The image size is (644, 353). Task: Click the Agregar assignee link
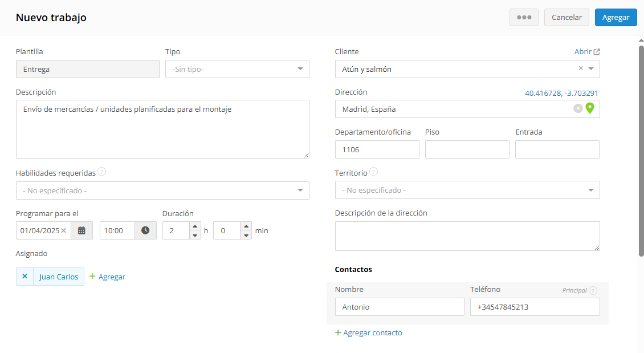(112, 277)
